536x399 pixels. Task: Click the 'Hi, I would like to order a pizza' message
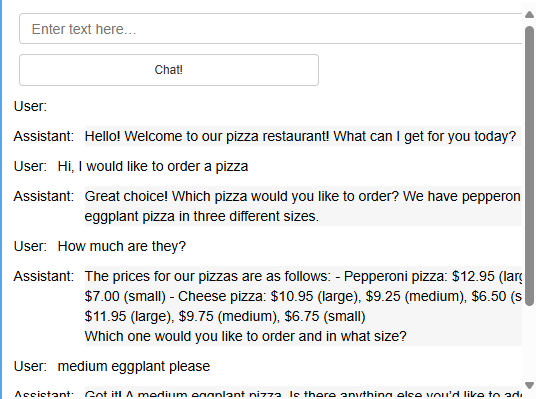click(153, 167)
